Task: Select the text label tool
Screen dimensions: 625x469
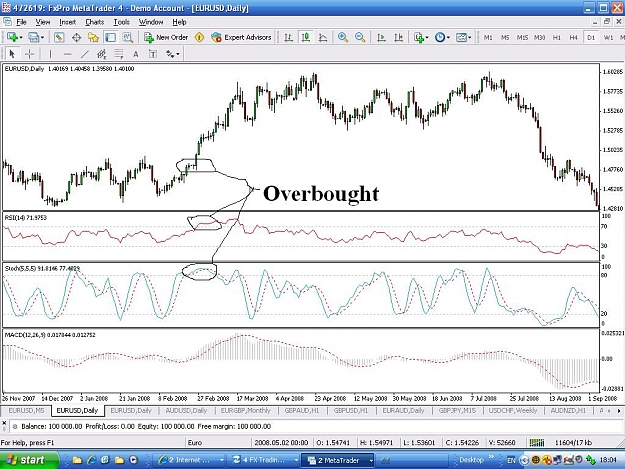Action: (x=153, y=54)
